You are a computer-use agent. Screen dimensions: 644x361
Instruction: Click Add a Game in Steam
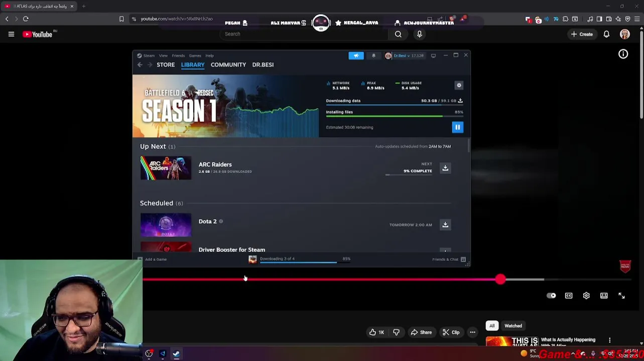[x=153, y=259]
